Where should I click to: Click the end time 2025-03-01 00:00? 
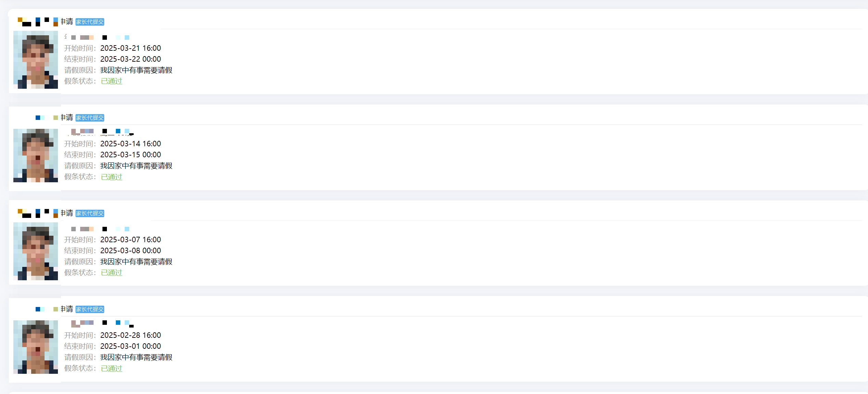click(131, 346)
